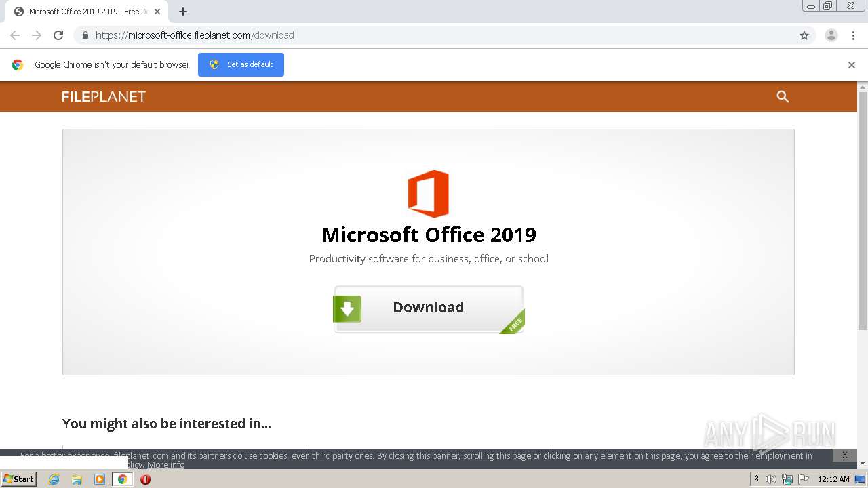Viewport: 868px width, 488px height.
Task: Open Windows Media Player from taskbar
Action: tap(100, 479)
